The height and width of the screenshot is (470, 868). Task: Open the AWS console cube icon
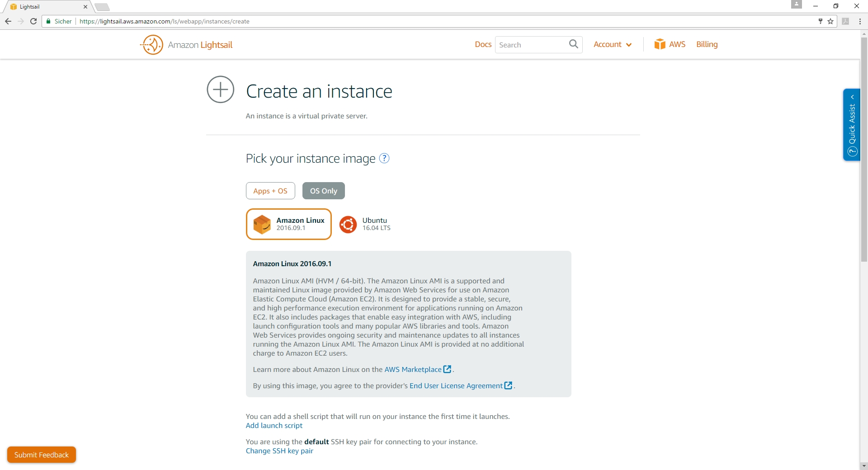click(x=660, y=44)
